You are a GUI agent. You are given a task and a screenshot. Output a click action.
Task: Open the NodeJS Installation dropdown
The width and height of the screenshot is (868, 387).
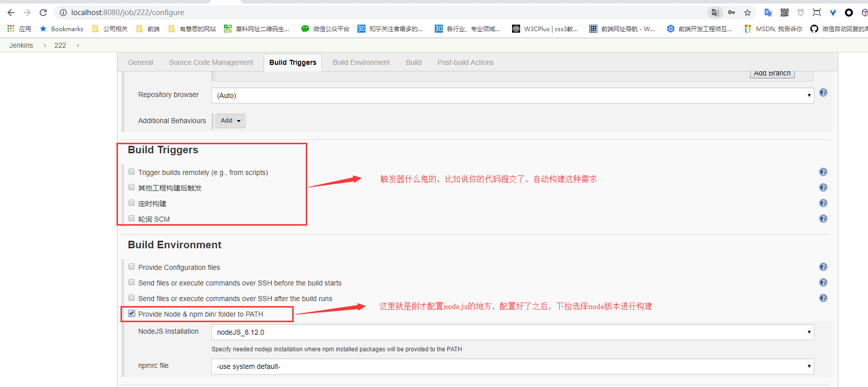tap(513, 332)
